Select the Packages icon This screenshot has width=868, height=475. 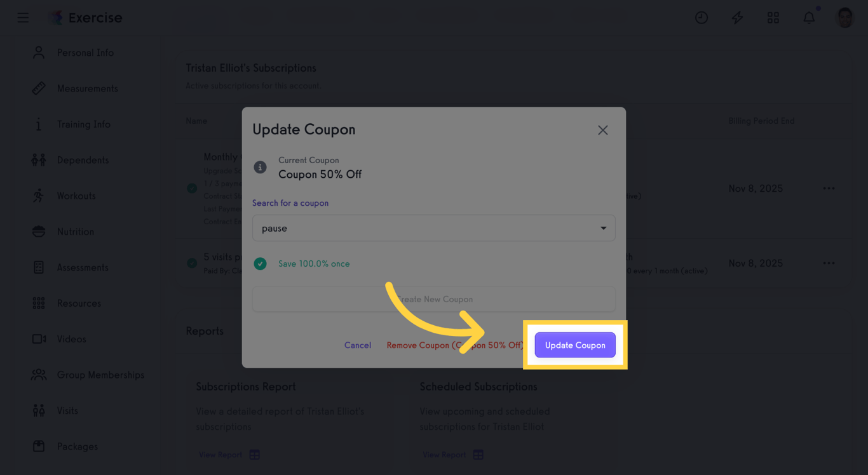click(x=38, y=446)
